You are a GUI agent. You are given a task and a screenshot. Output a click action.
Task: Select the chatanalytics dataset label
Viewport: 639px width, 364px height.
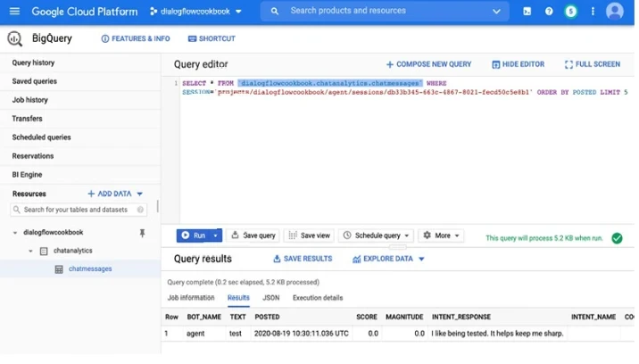pyautogui.click(x=73, y=251)
